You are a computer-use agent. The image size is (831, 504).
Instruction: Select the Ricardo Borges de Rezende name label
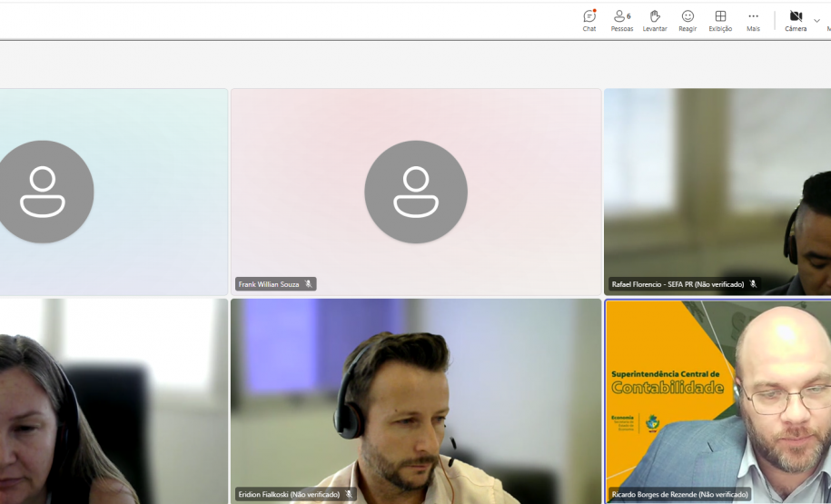(680, 495)
